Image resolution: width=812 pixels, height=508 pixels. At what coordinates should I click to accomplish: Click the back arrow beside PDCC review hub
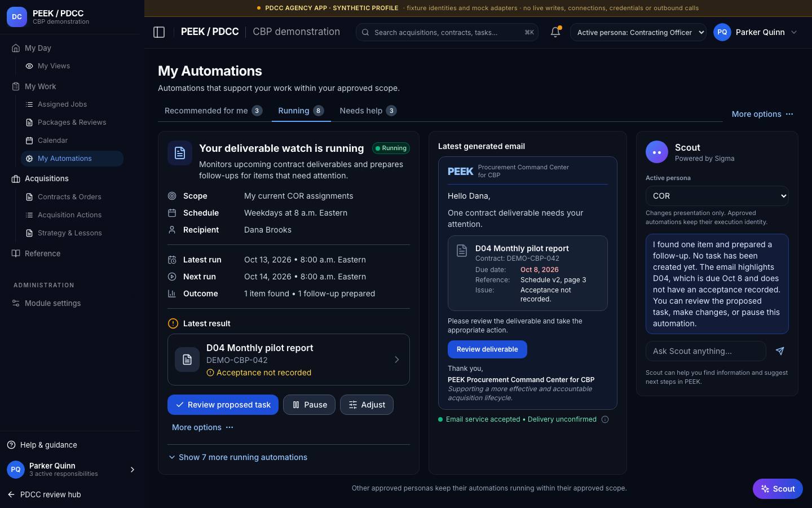(x=11, y=494)
